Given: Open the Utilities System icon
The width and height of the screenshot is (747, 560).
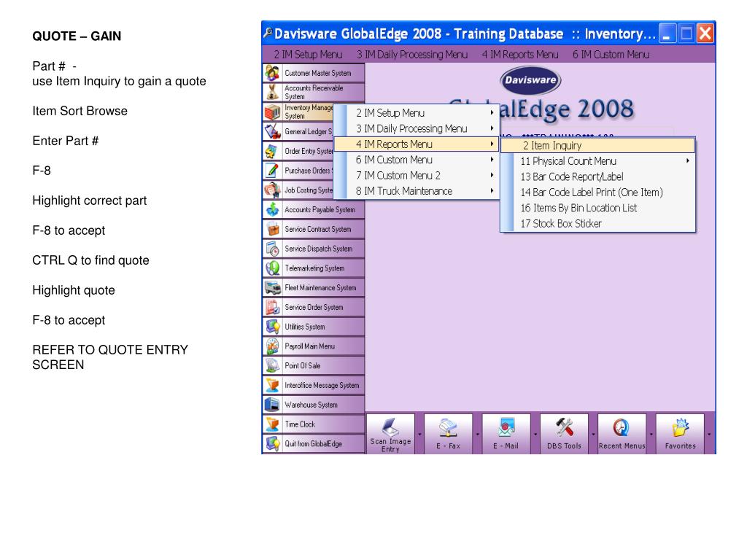Looking at the screenshot, I should (x=272, y=327).
